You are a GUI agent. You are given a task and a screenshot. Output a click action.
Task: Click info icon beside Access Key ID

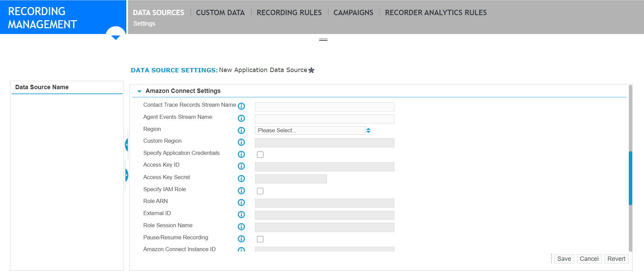tap(241, 166)
